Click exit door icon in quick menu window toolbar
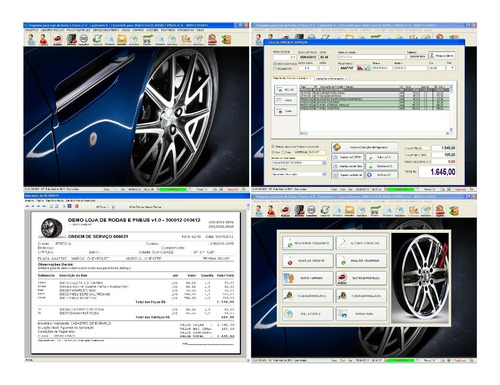This screenshot has width=500, height=385. 454,211
